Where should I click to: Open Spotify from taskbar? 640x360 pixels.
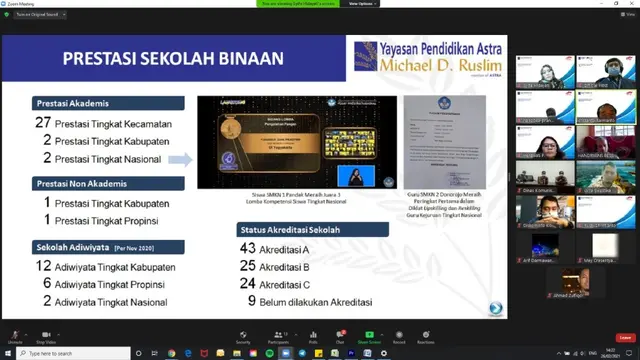pos(269,353)
